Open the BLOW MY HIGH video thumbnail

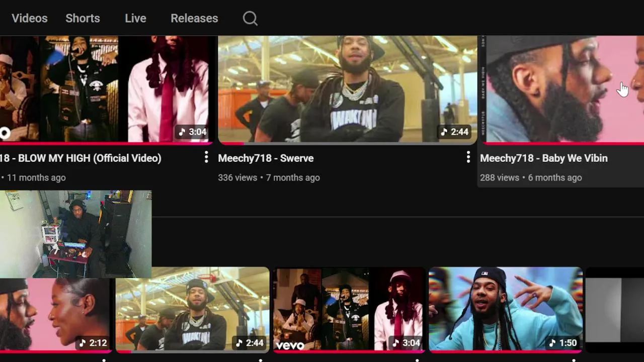(106, 89)
